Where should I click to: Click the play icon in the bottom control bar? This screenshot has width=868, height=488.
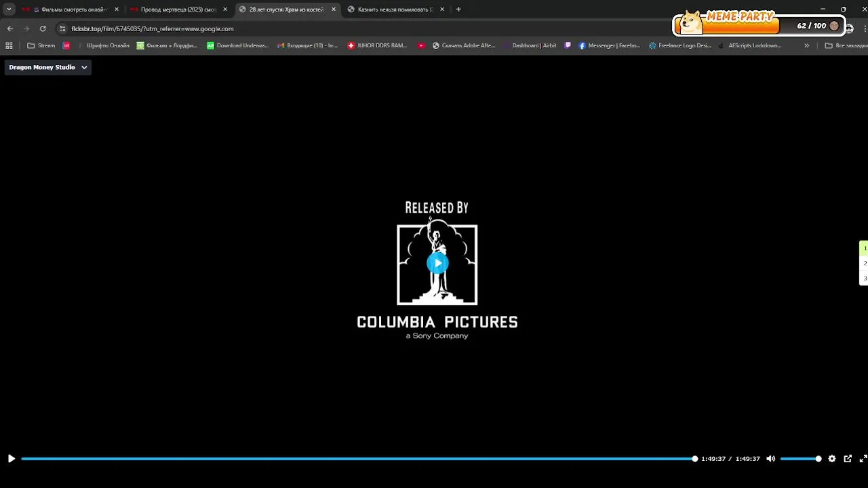[11, 459]
